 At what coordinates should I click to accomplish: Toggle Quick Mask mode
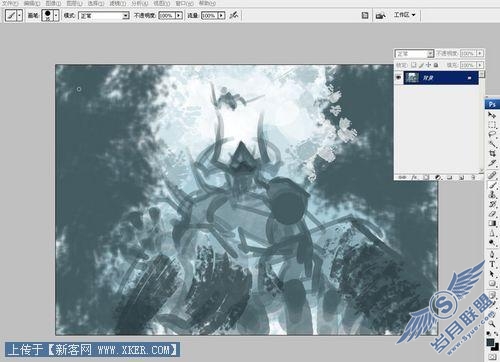click(492, 357)
